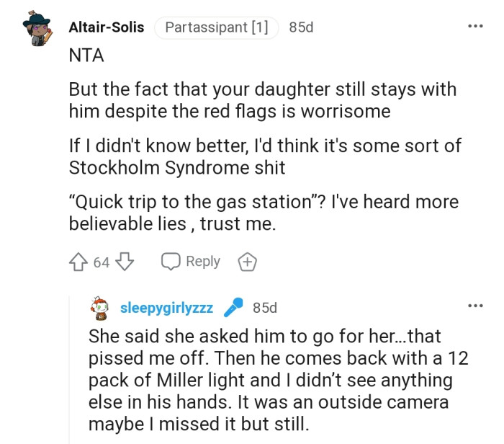Click the Reply speech bubble button
The width and height of the screenshot is (504, 444).
[x=191, y=262]
